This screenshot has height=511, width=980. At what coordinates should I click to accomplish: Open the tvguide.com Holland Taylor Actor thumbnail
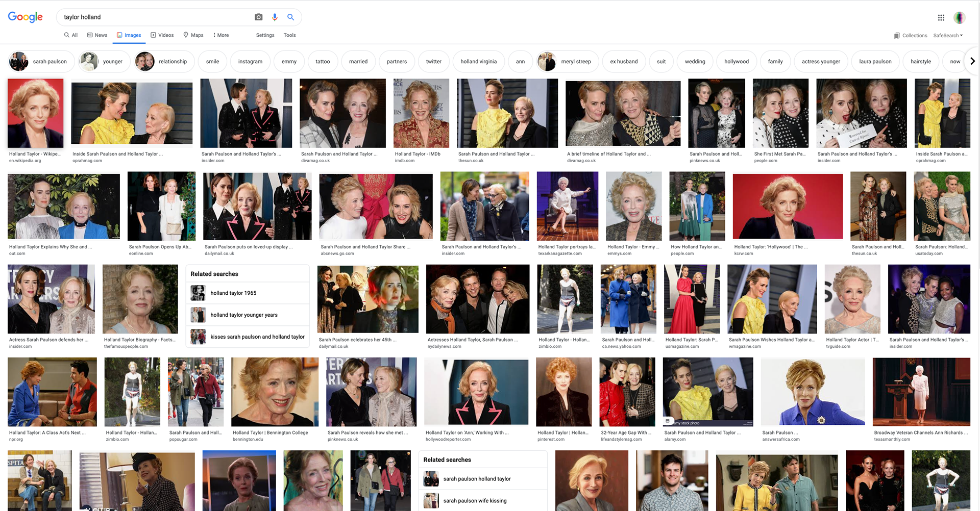852,299
